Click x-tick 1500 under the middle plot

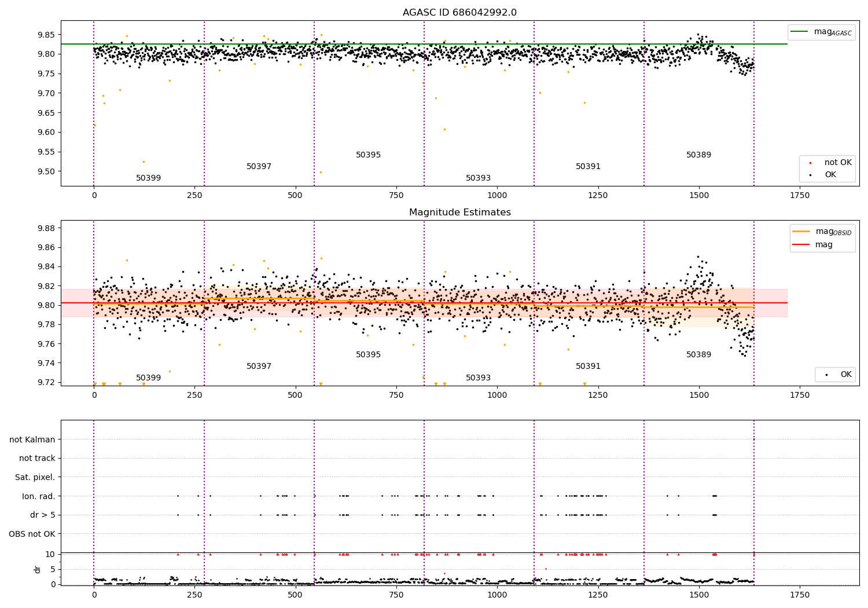[x=699, y=395]
